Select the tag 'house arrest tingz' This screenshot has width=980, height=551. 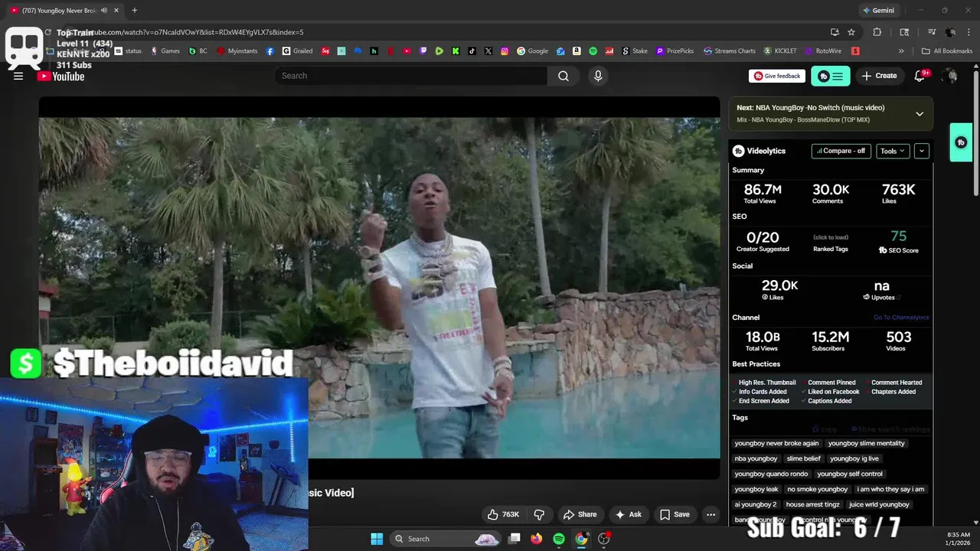pos(812,504)
